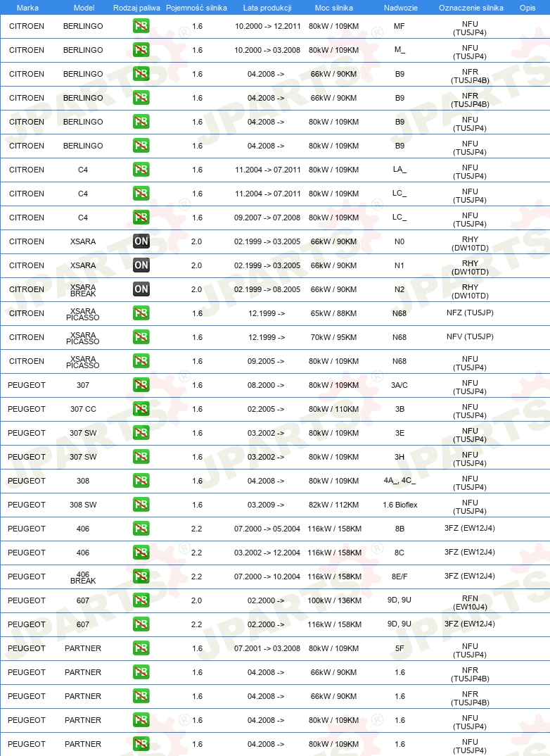Click the engine code 3FZ (EW12J4) in the 8C row
This screenshot has width=550, height=756.
(470, 552)
